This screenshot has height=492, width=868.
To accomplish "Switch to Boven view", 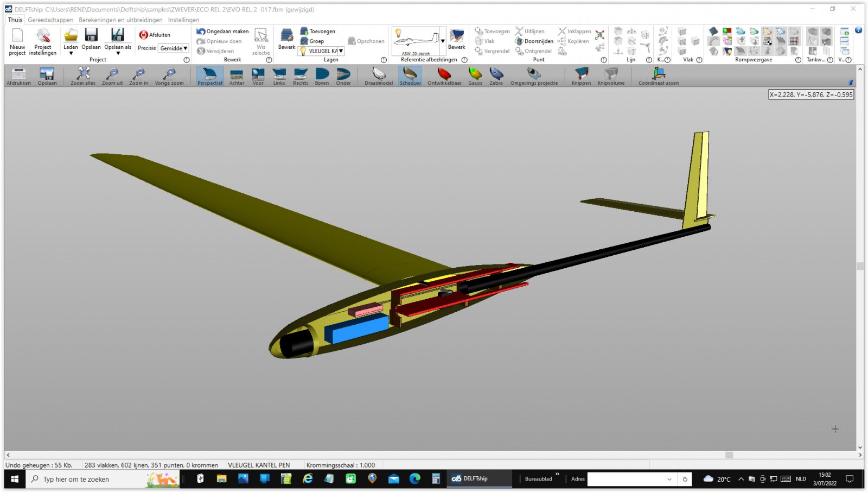I will point(322,76).
